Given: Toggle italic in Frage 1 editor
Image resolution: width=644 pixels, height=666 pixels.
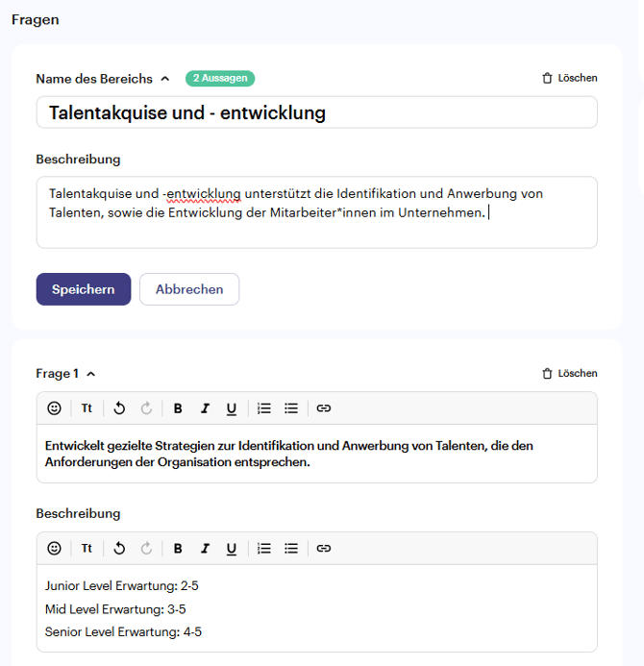Looking at the screenshot, I should 205,408.
